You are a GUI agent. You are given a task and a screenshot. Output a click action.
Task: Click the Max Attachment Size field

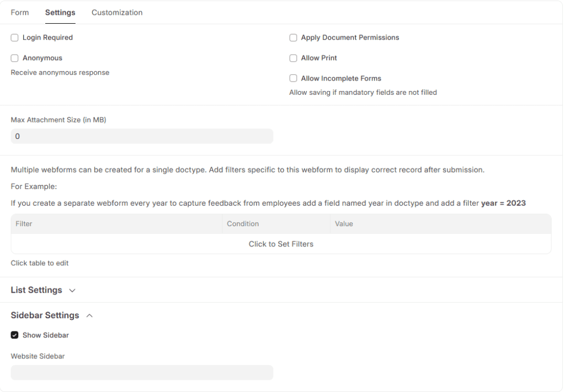pos(142,136)
